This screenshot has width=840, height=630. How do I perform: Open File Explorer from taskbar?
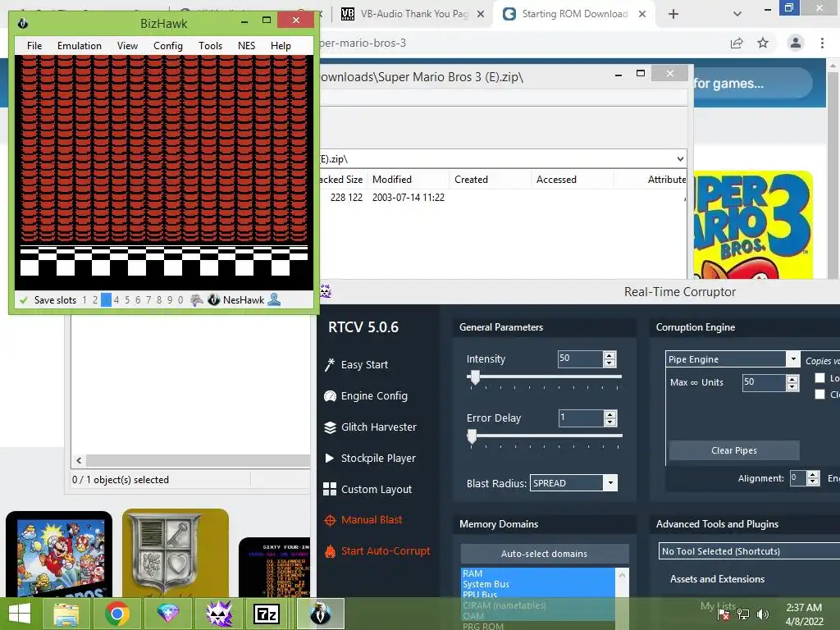[66, 614]
